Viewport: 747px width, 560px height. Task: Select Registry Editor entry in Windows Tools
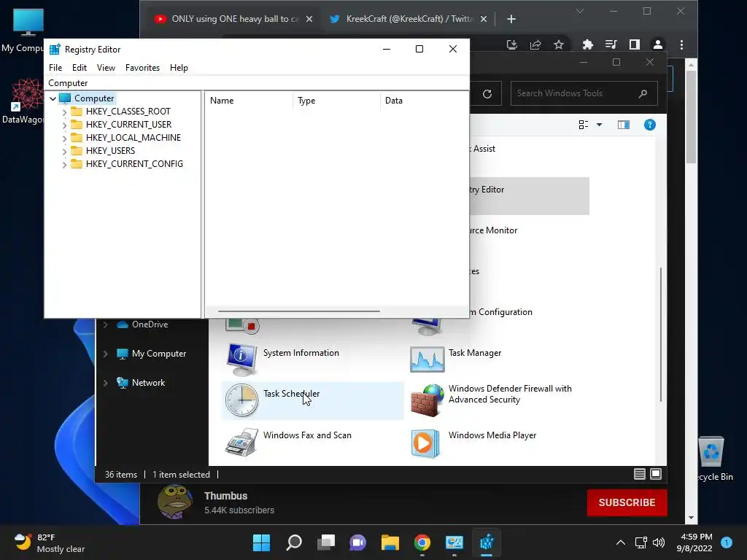(x=530, y=195)
